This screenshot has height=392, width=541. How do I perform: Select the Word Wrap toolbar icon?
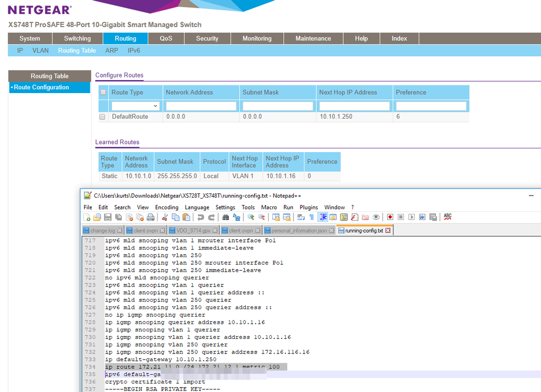pos(301,217)
